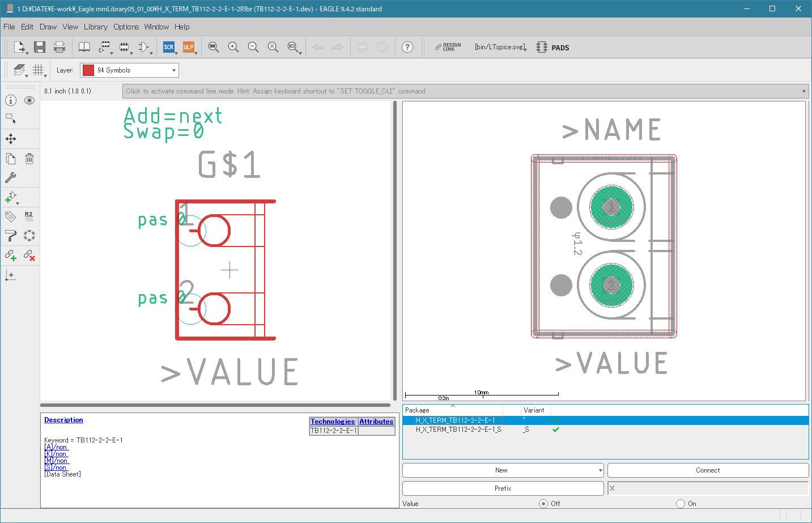Open the Library menu

point(95,27)
